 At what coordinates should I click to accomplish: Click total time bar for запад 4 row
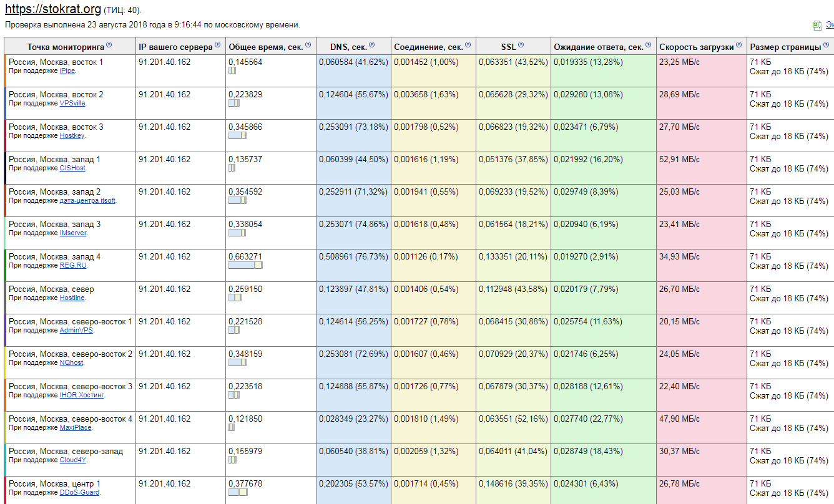click(245, 265)
